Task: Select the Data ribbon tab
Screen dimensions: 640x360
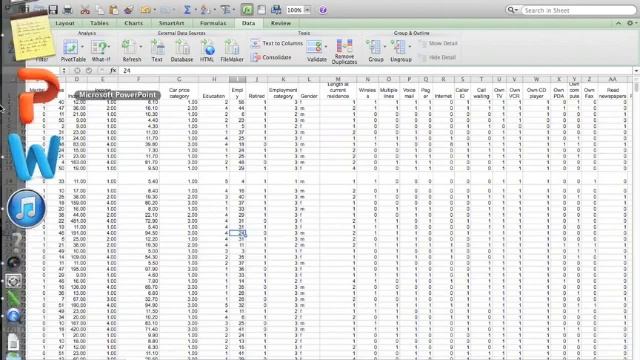Action: [x=248, y=23]
